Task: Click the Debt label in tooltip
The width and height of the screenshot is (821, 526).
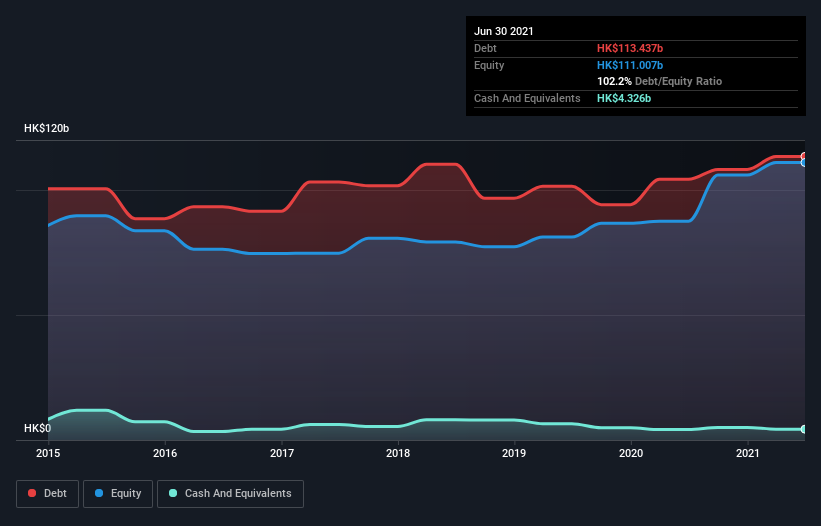Action: (485, 48)
